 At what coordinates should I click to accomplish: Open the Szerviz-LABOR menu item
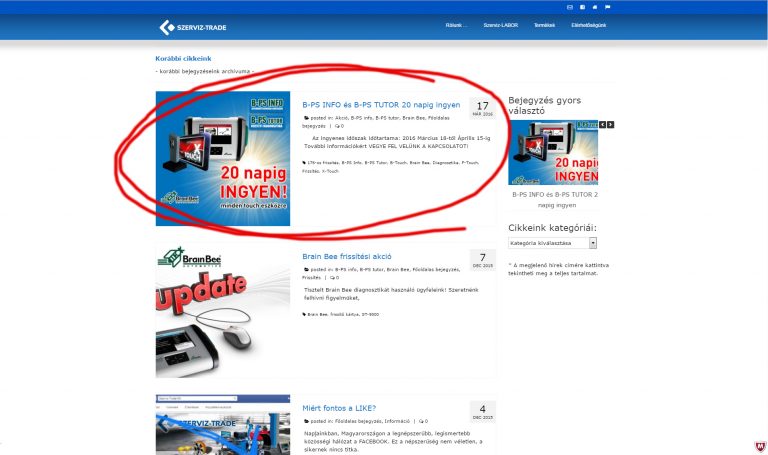[x=501, y=25]
